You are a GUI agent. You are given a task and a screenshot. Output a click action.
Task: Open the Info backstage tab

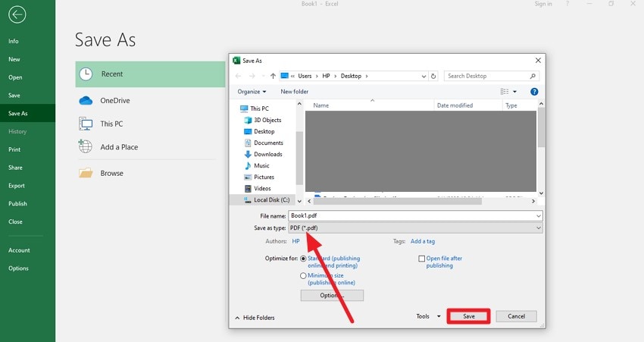pos(14,41)
